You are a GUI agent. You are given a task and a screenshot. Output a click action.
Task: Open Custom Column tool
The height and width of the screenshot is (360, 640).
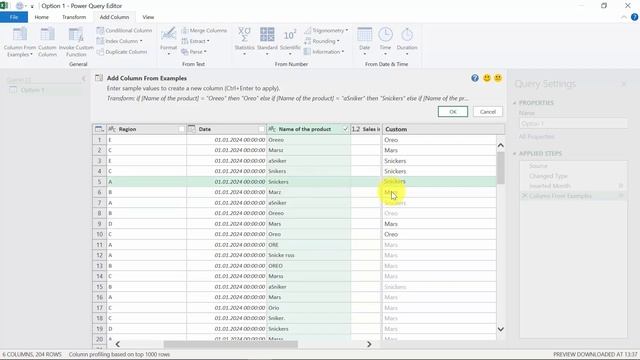pos(47,42)
